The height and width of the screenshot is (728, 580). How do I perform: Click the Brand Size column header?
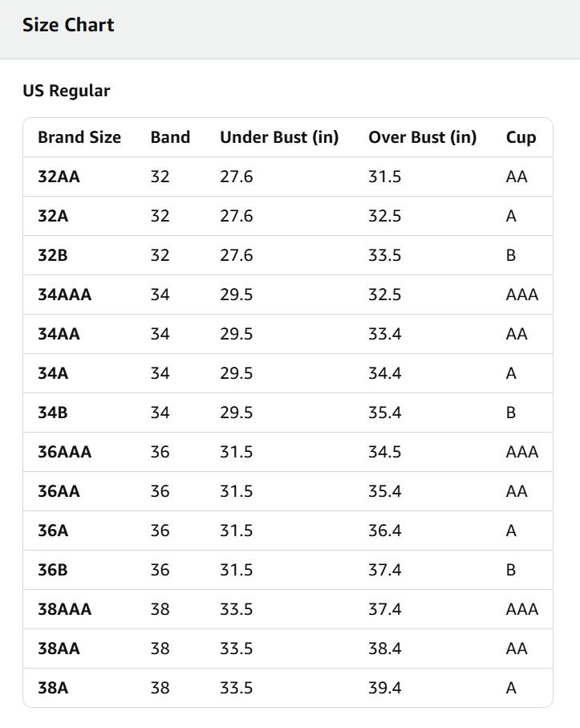[79, 137]
